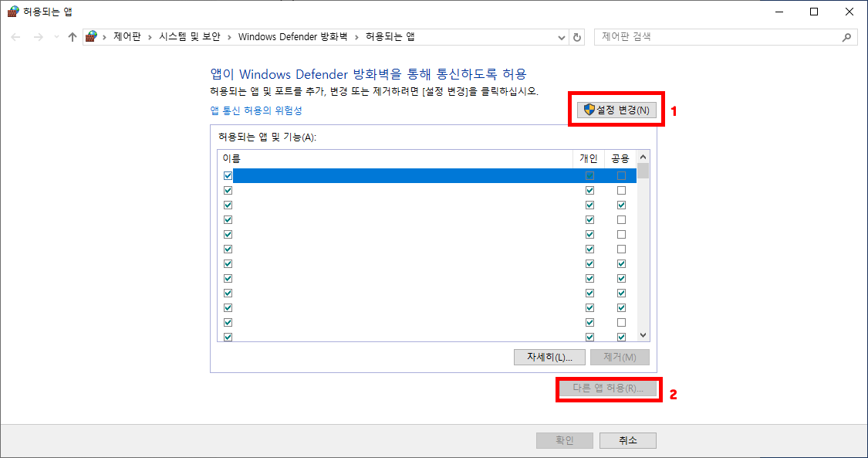The width and height of the screenshot is (868, 458).
Task: Expand chevron between 제어판 and 시스템 및 보안
Action: coord(150,37)
